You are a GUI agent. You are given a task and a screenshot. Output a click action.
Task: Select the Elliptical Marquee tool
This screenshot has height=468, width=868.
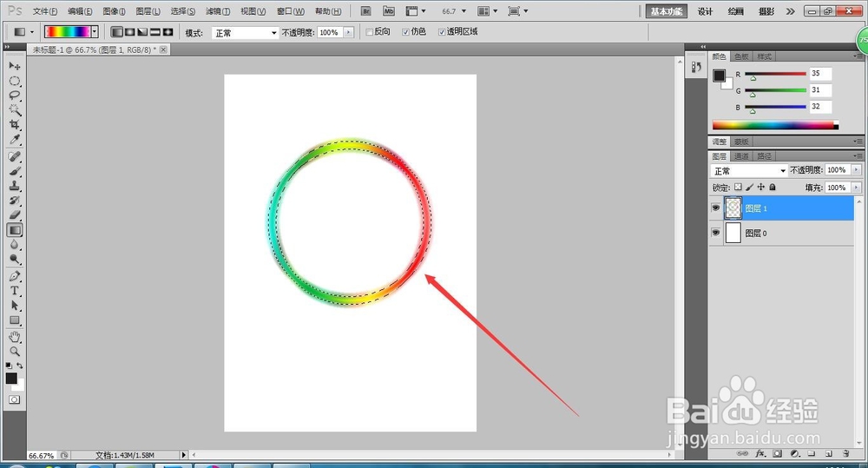(15, 81)
